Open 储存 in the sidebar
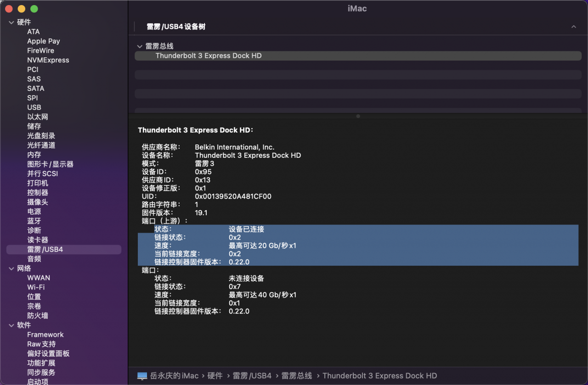 (x=34, y=126)
